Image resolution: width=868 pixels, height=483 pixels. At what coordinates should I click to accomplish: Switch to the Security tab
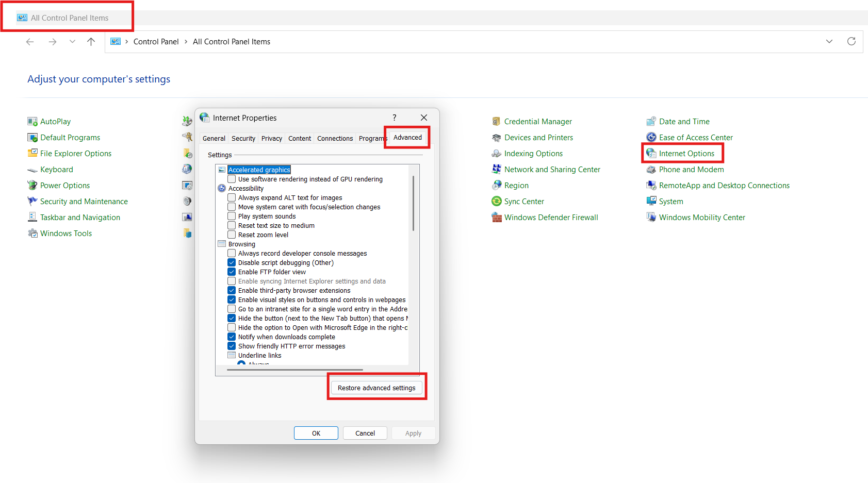tap(243, 138)
